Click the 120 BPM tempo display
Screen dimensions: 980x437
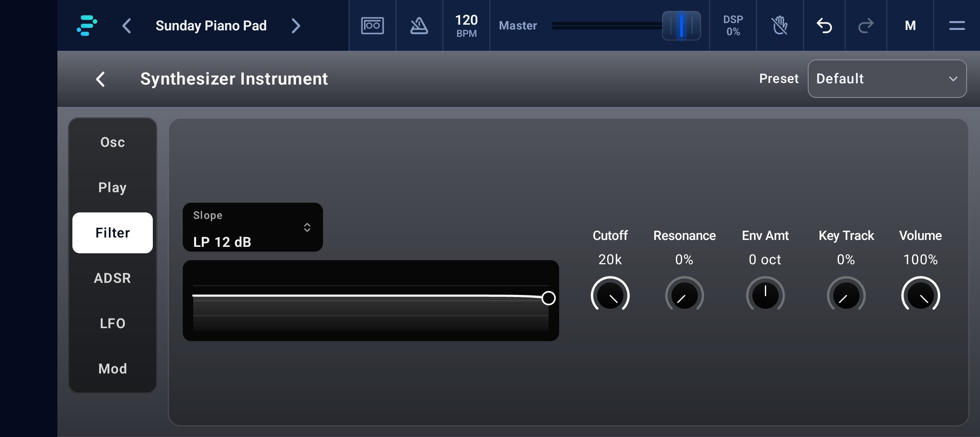coord(466,25)
